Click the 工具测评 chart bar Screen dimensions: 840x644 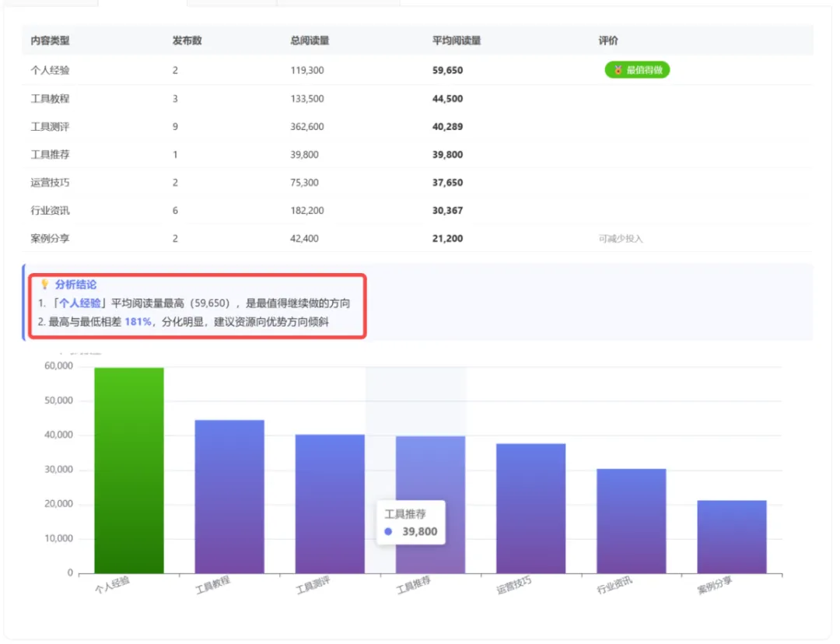click(x=330, y=504)
